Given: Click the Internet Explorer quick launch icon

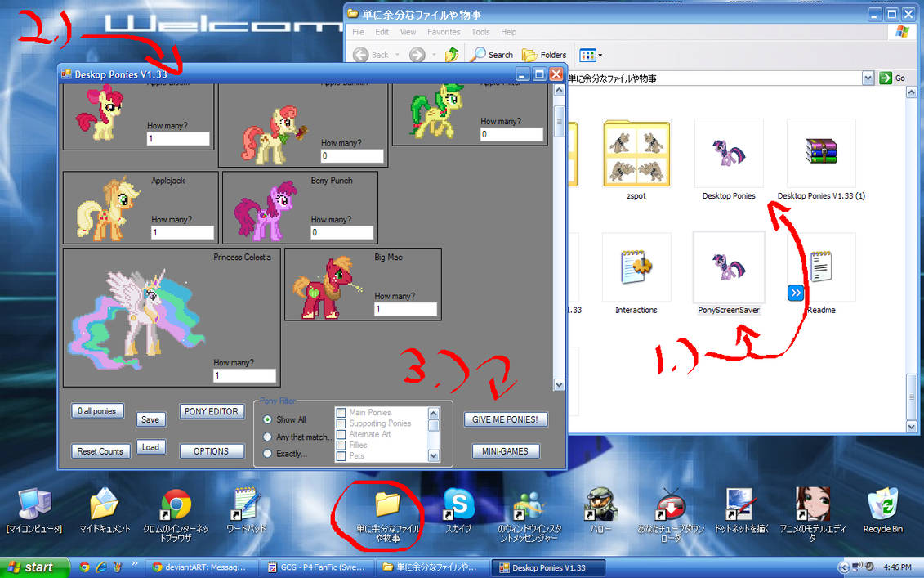Looking at the screenshot, I should pos(100,567).
